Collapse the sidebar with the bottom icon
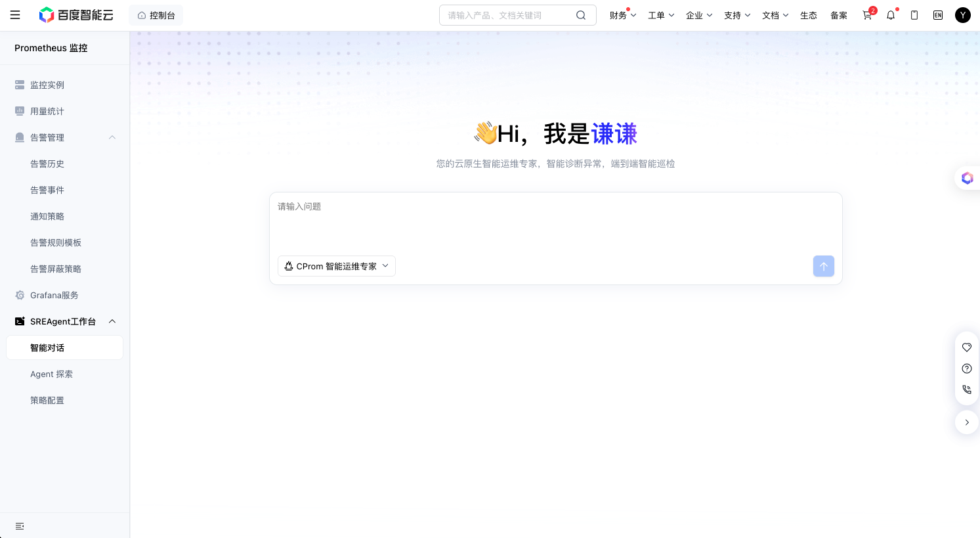The image size is (980, 538). tap(20, 526)
